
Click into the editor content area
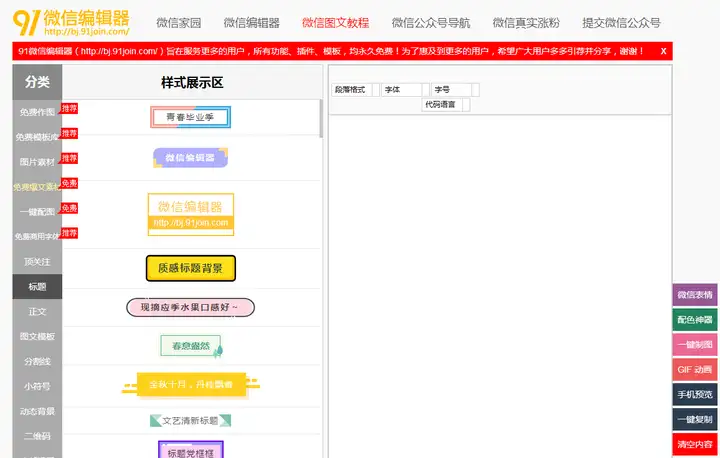(x=500, y=285)
